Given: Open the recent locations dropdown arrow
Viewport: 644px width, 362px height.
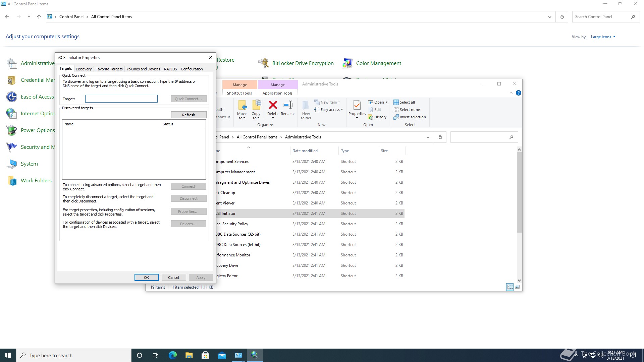Looking at the screenshot, I should click(29, 17).
